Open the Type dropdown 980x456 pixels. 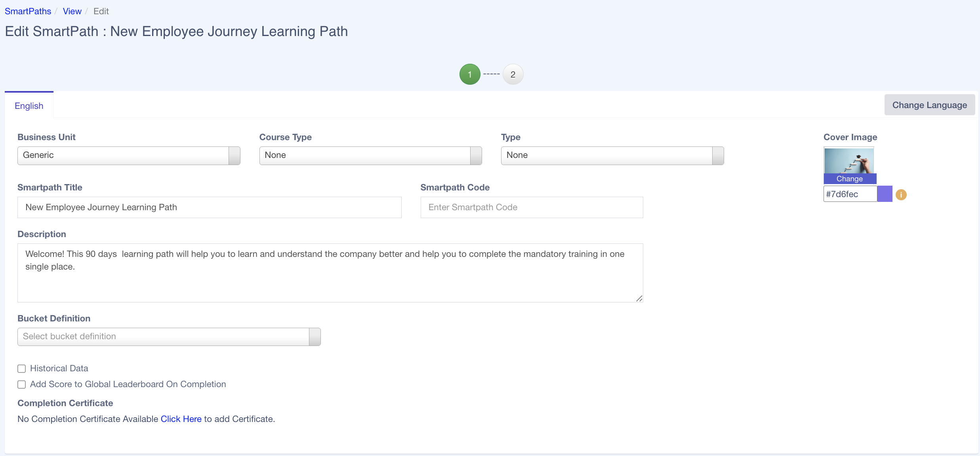[x=612, y=156]
